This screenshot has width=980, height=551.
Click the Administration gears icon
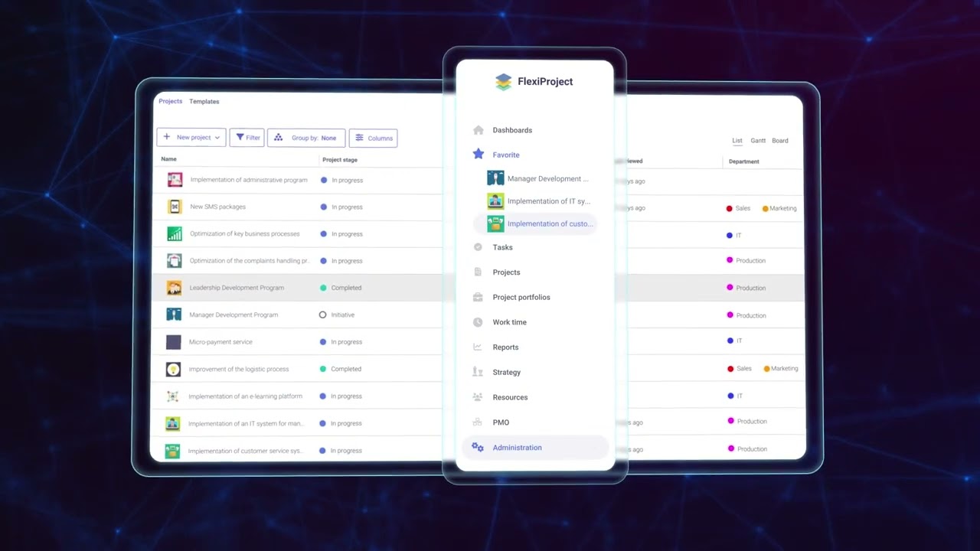478,448
